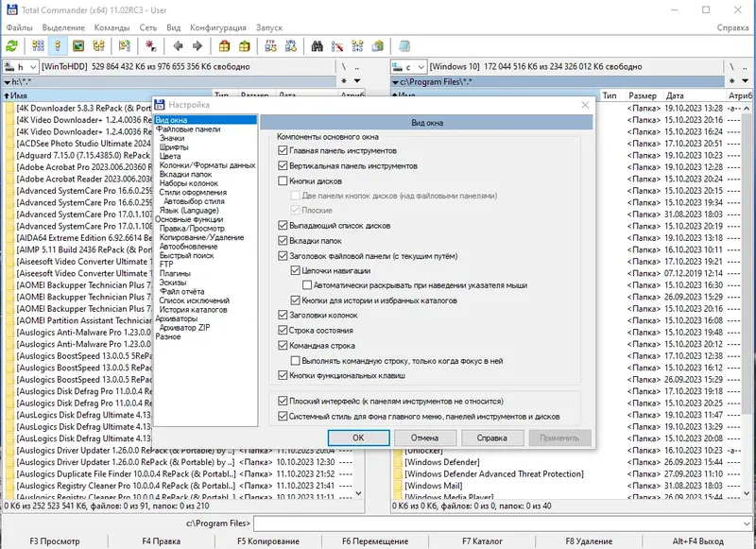This screenshot has height=549, width=756.
Task: Click the F5 Копирование button
Action: point(268,541)
